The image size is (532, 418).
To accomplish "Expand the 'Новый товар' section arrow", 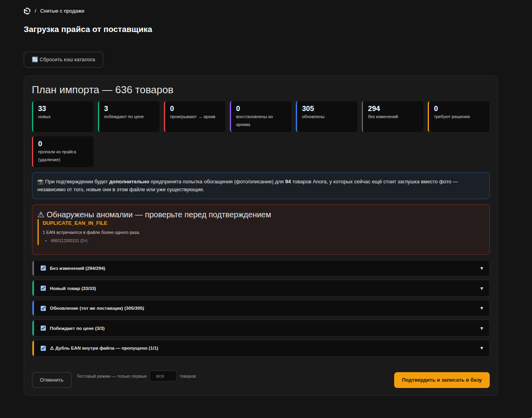I will point(481,288).
